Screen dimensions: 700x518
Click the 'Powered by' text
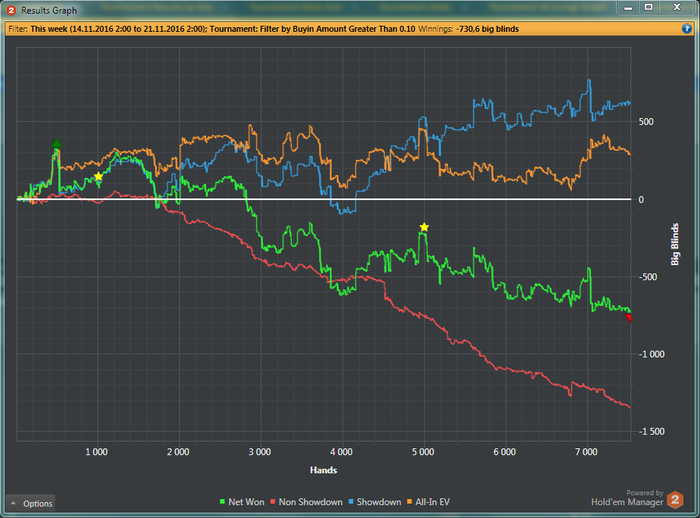(645, 493)
